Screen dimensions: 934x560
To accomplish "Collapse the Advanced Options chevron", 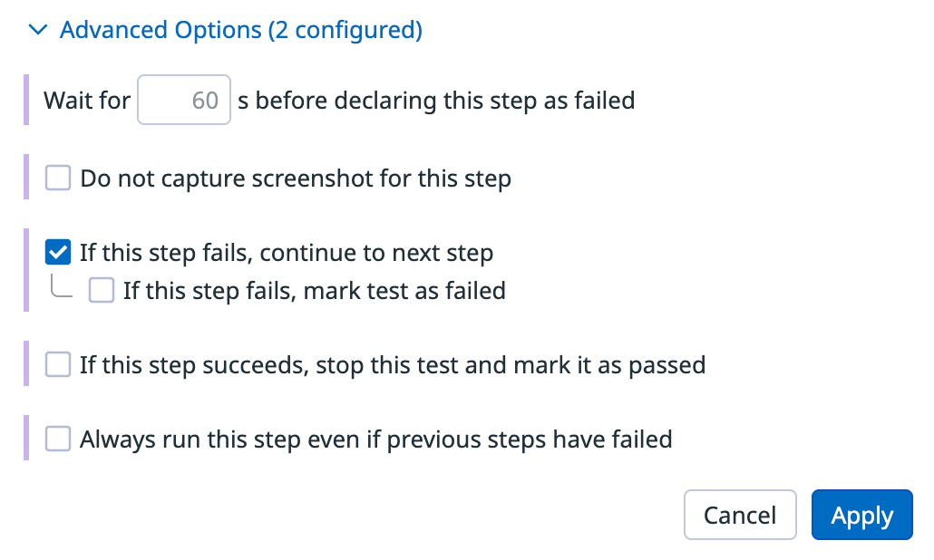I will (x=37, y=31).
